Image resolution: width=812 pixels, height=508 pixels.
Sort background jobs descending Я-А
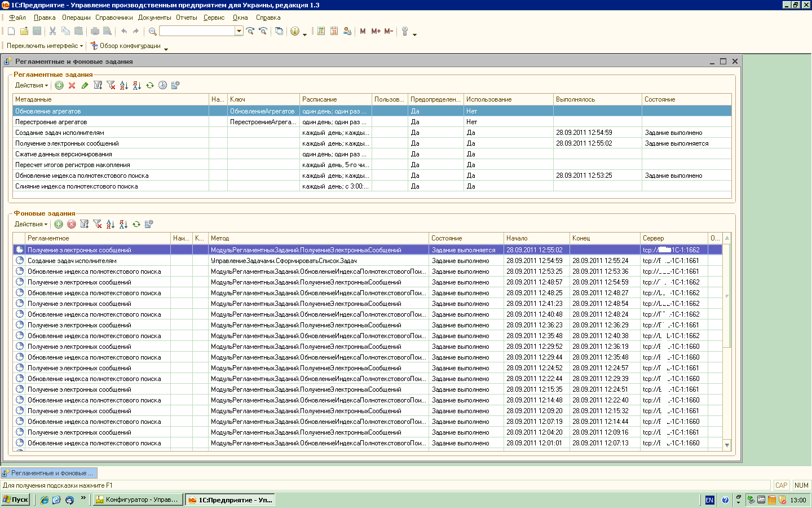pos(123,224)
